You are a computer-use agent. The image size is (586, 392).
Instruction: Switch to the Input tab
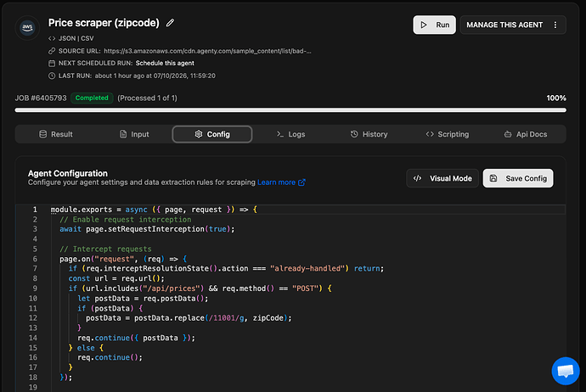tap(134, 134)
